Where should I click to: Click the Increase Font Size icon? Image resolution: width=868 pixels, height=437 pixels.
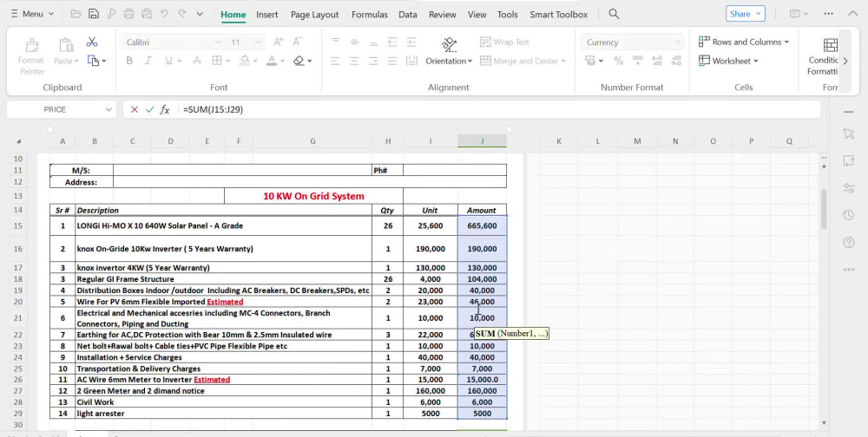[279, 42]
